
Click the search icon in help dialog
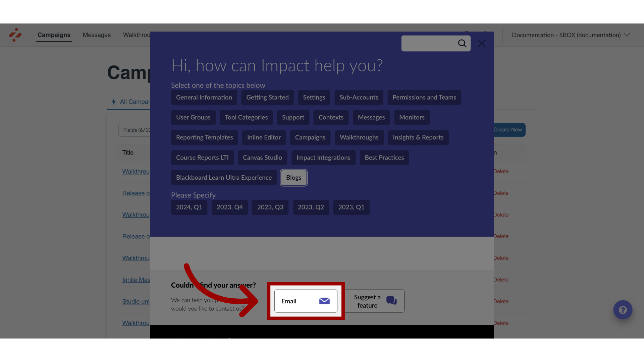(x=461, y=43)
